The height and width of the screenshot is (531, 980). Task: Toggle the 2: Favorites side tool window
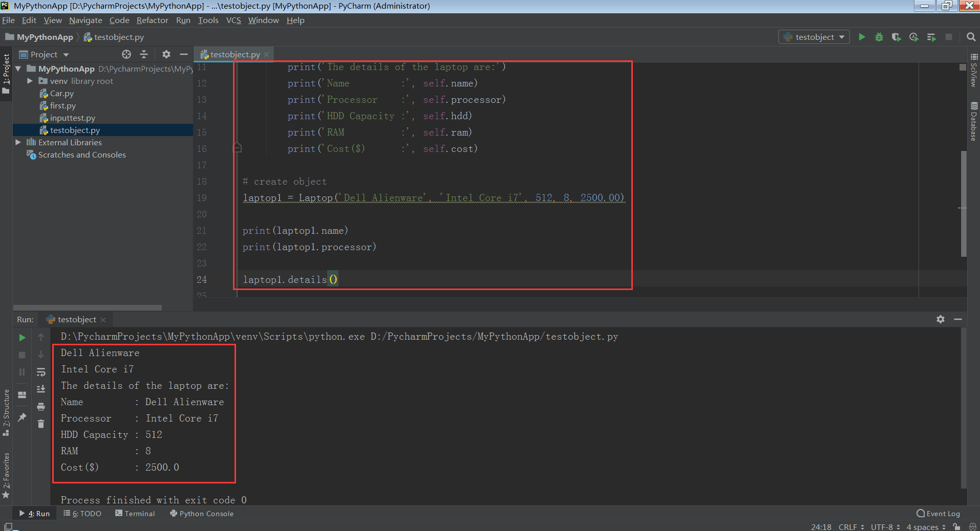[6, 475]
